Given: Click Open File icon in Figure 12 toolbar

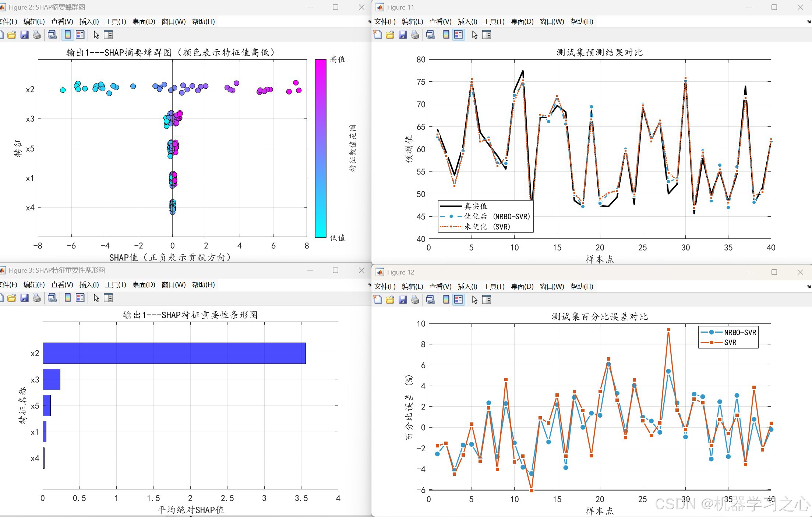Looking at the screenshot, I should 390,300.
